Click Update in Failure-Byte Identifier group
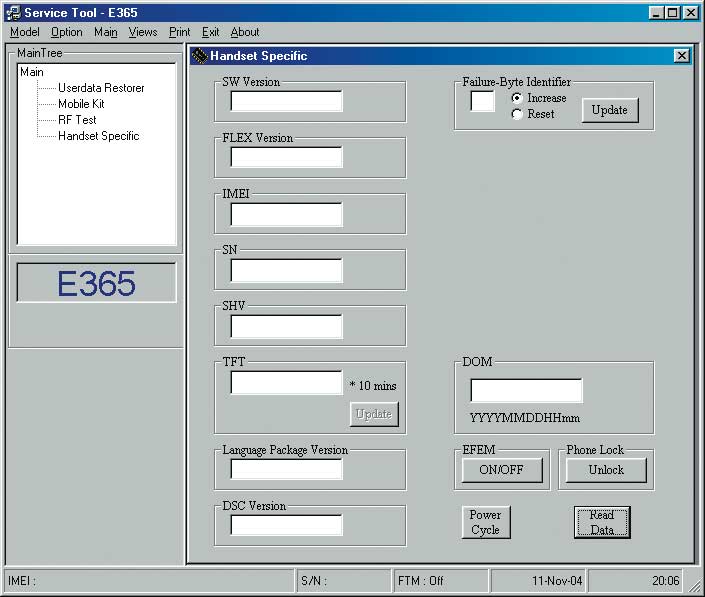This screenshot has width=705, height=597. coord(610,110)
